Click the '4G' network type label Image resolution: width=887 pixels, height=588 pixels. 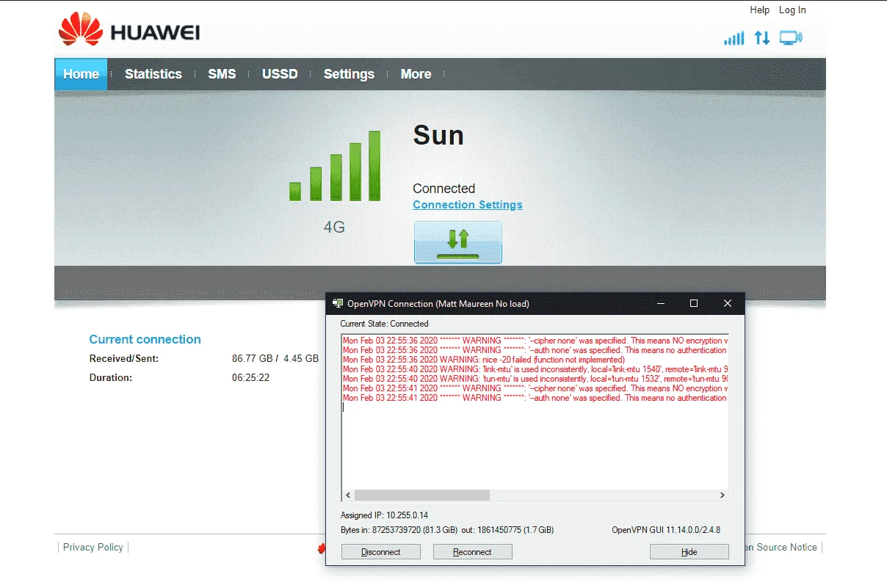[x=334, y=228]
